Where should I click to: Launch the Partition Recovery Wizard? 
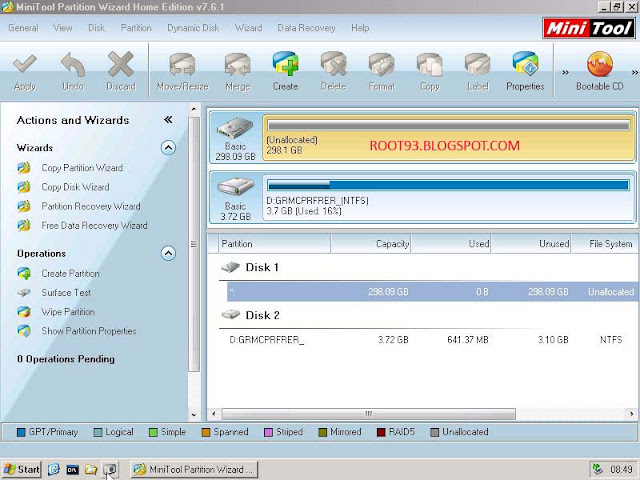coord(91,206)
